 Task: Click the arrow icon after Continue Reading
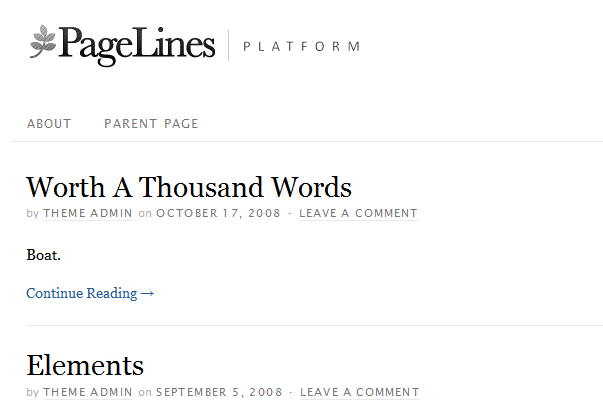[x=147, y=294]
